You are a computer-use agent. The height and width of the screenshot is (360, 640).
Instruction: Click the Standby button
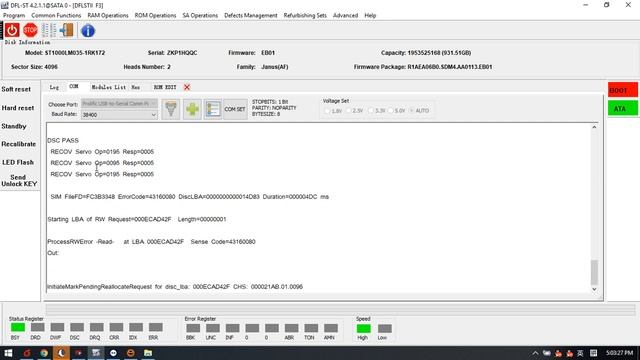pyautogui.click(x=14, y=126)
